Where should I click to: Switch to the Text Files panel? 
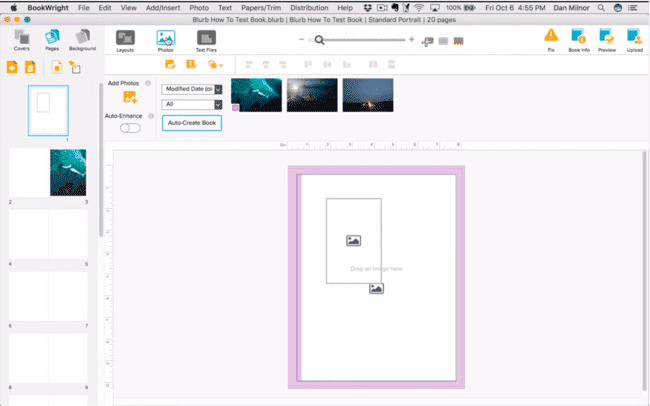coord(206,41)
